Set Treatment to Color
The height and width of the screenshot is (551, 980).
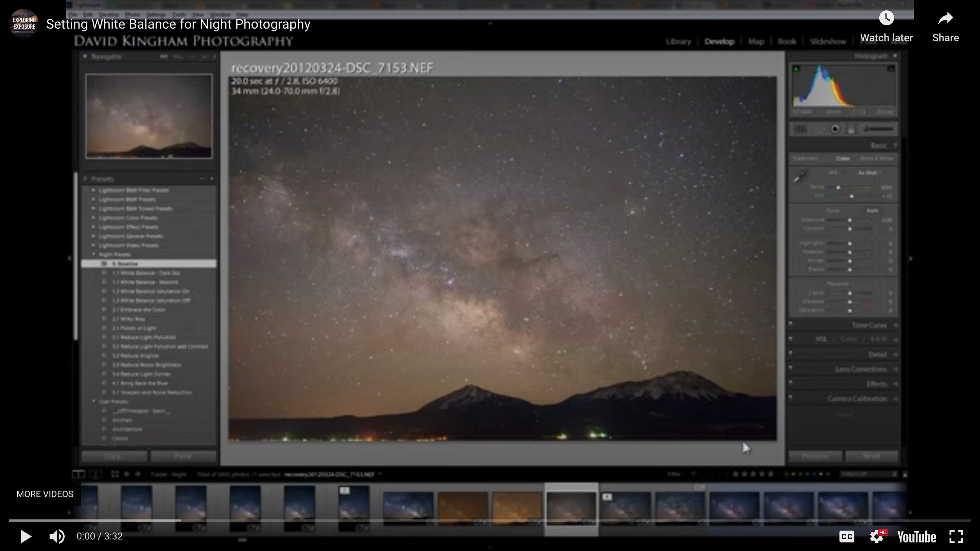coord(843,159)
